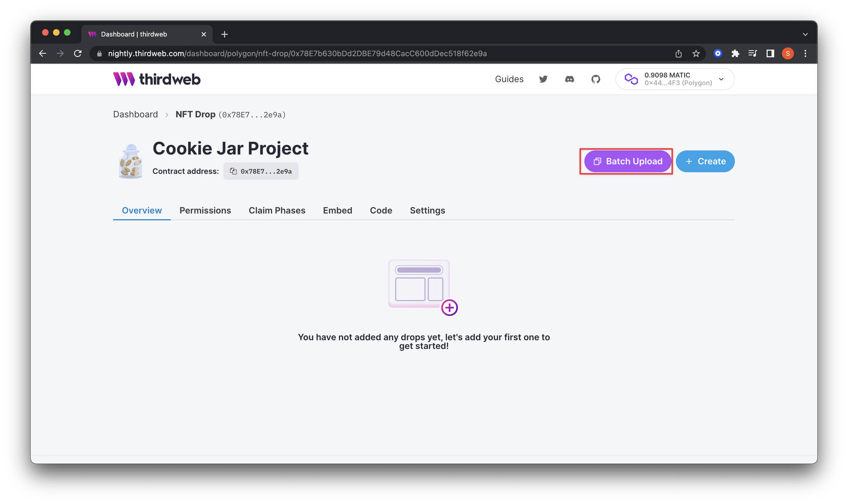Open the wallet dropdown showing 0.9098 MATIC

675,79
